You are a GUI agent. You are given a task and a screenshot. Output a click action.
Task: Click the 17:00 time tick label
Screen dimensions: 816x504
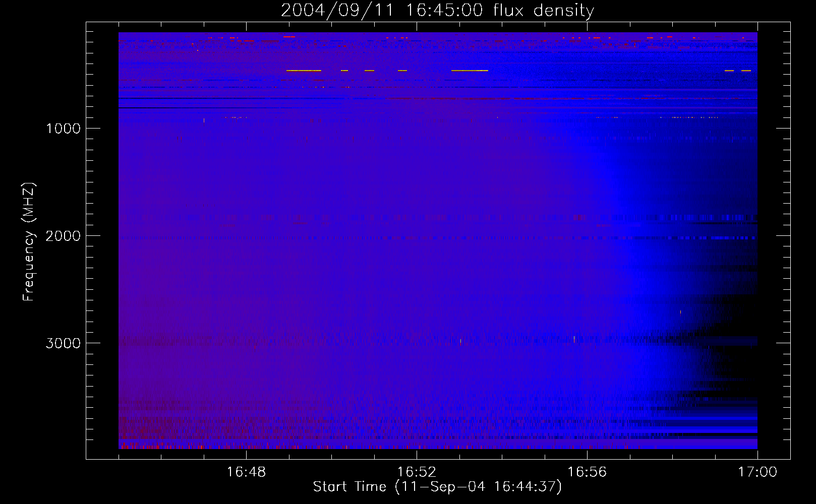pyautogui.click(x=757, y=472)
